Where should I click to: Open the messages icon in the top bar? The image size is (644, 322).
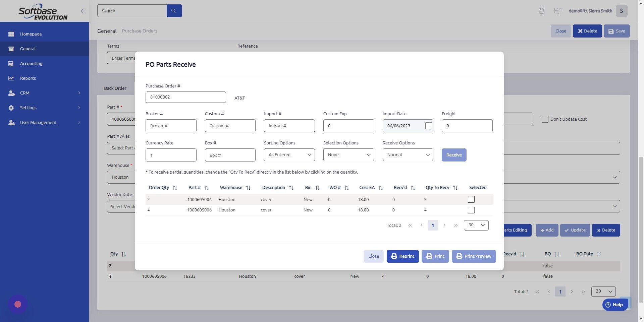[557, 11]
